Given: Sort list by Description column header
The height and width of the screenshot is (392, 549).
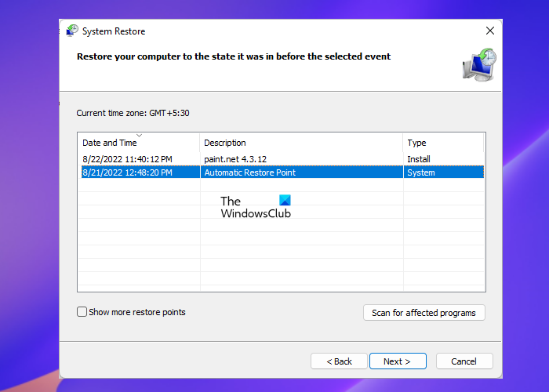Looking at the screenshot, I should (x=225, y=143).
